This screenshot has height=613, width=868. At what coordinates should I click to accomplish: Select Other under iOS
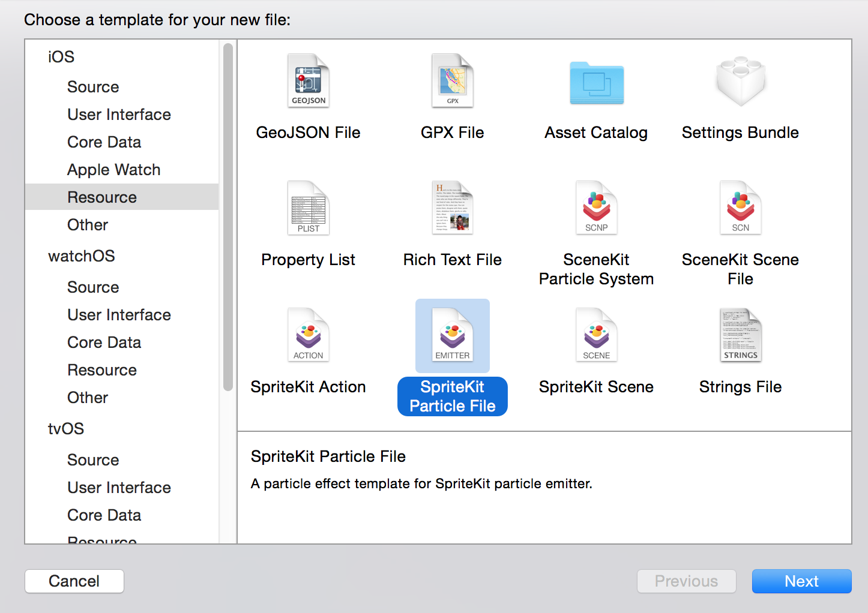coord(88,225)
